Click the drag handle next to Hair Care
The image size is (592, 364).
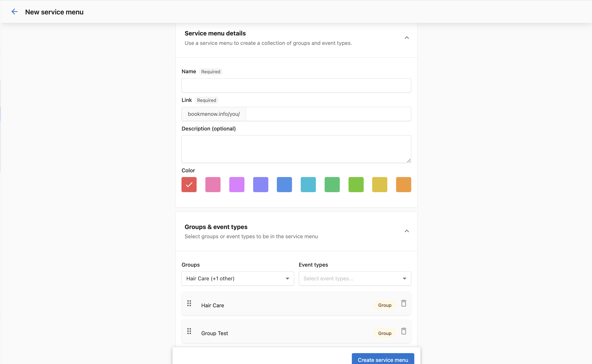[189, 303]
